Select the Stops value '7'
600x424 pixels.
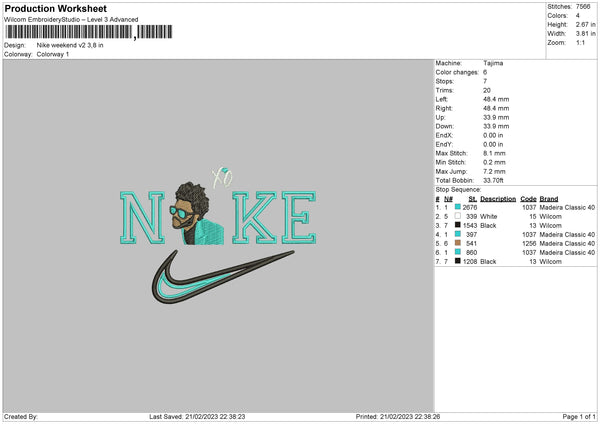pos(485,81)
